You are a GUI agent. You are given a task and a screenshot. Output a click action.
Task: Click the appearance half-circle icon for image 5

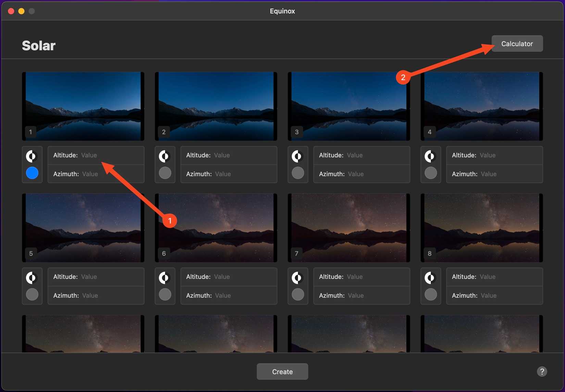pos(32,278)
